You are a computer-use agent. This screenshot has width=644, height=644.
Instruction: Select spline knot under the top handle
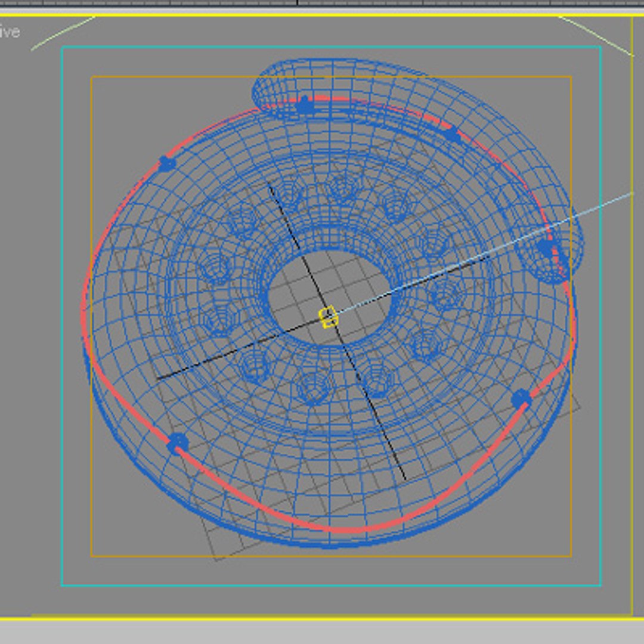[305, 106]
